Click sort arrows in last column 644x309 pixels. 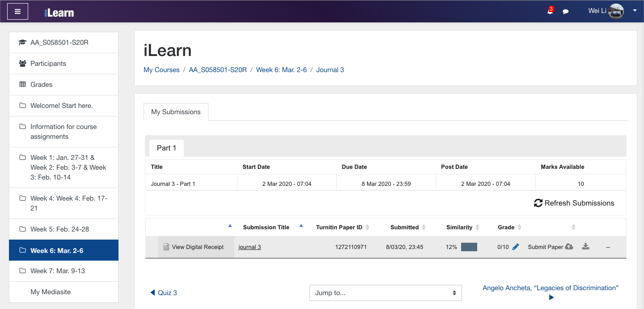pyautogui.click(x=573, y=227)
